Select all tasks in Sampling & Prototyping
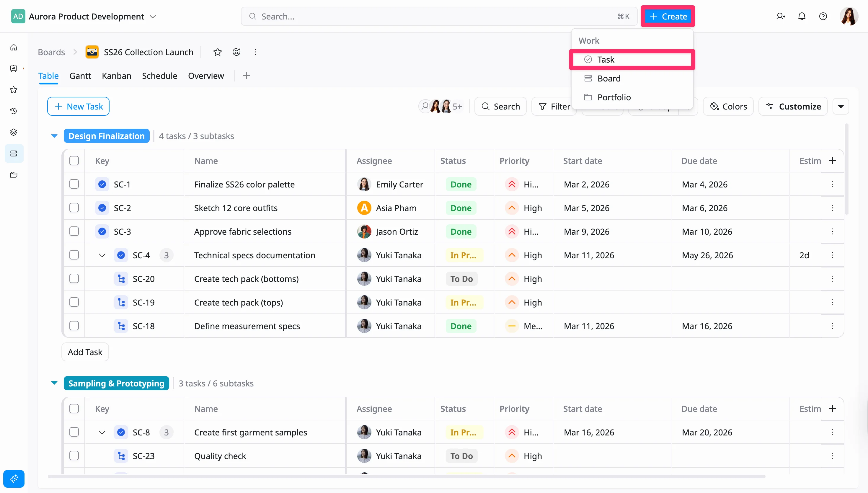The width and height of the screenshot is (868, 493). 74,408
